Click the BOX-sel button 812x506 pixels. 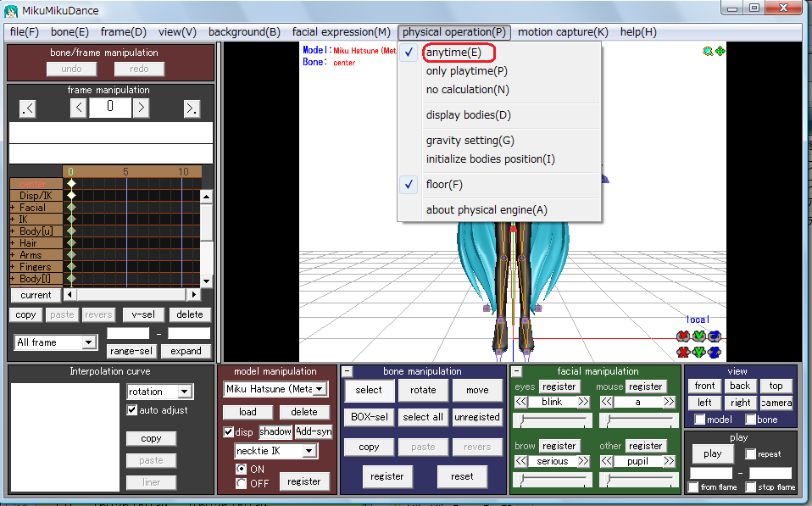coord(370,417)
